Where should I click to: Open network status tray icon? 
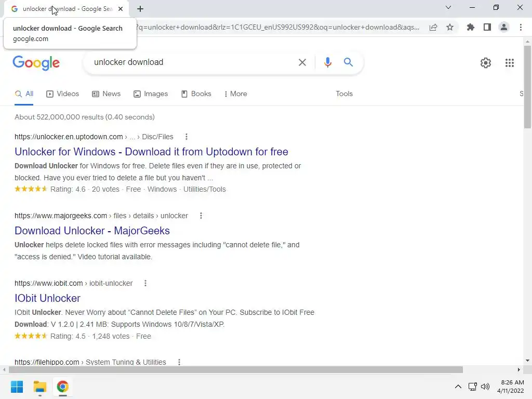[473, 387]
